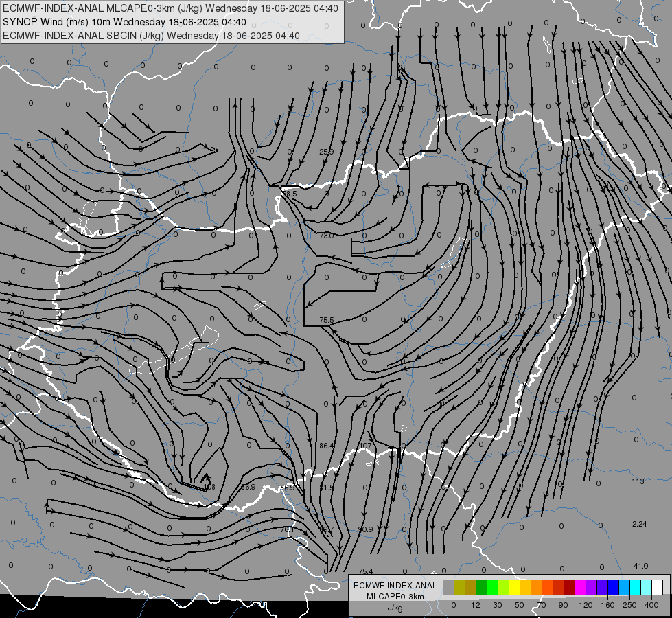The height and width of the screenshot is (618, 672).
Task: Pick the dark red legend swatch
Action: click(x=569, y=587)
